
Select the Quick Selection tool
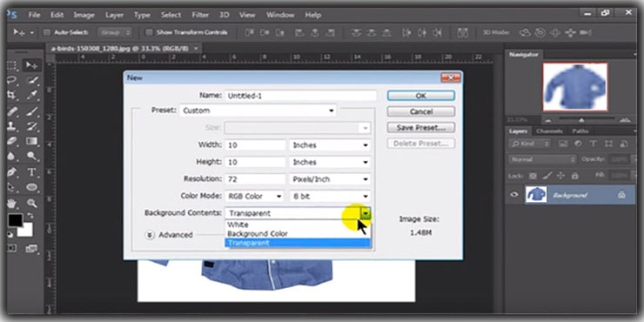(x=32, y=80)
